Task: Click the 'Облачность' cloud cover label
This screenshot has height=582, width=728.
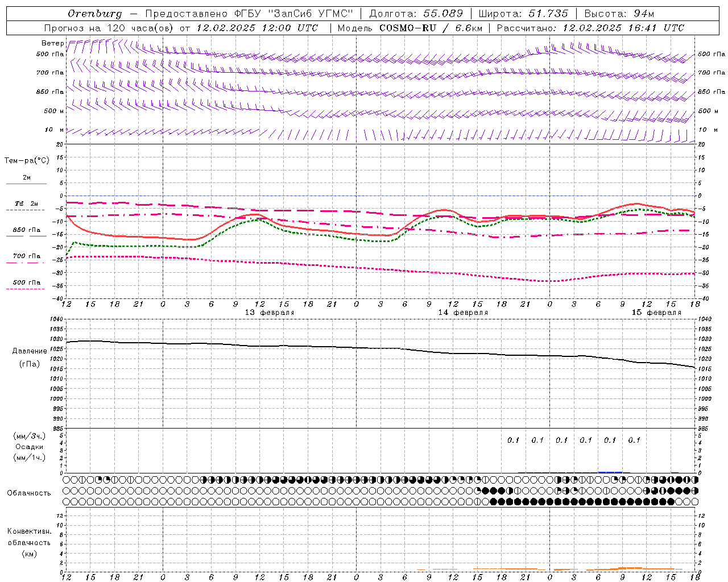Action: (x=29, y=493)
